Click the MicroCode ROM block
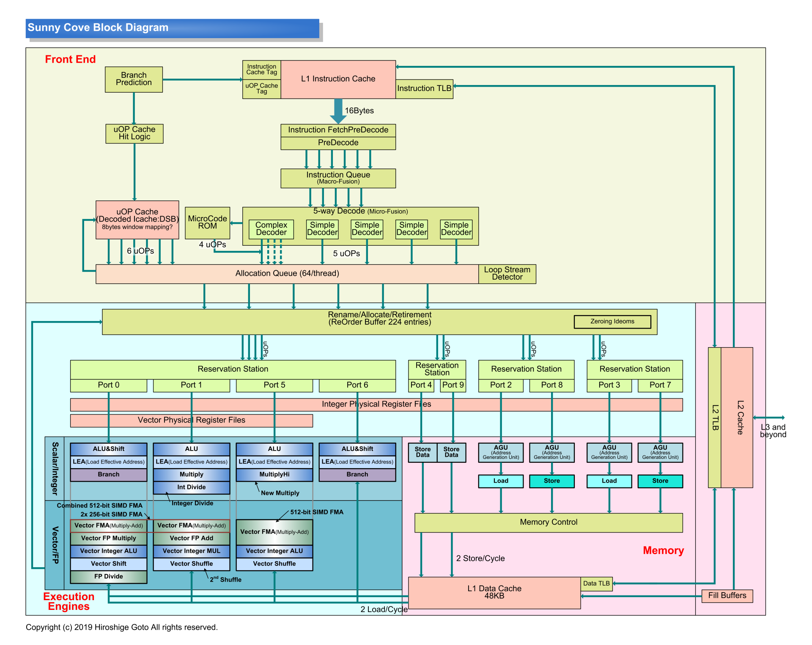 click(207, 222)
